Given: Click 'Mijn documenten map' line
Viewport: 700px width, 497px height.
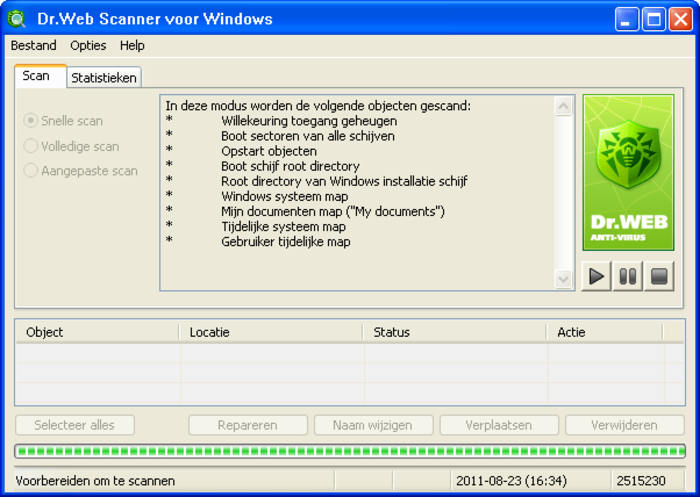Looking at the screenshot, I should coord(333,212).
